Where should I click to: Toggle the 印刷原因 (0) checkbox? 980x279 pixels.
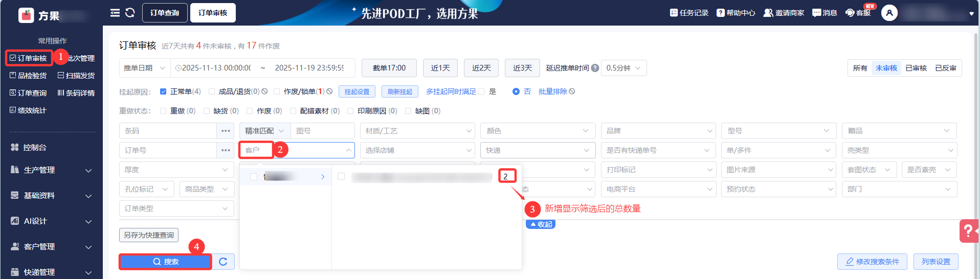point(350,111)
